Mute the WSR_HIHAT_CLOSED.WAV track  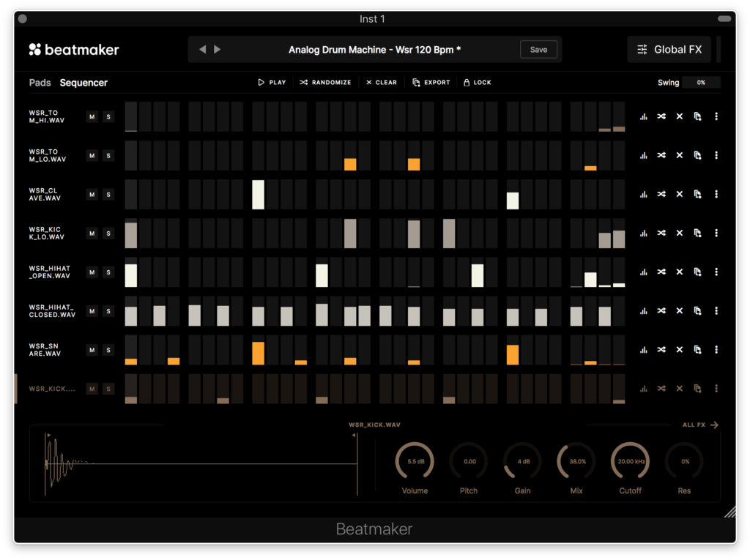click(92, 311)
